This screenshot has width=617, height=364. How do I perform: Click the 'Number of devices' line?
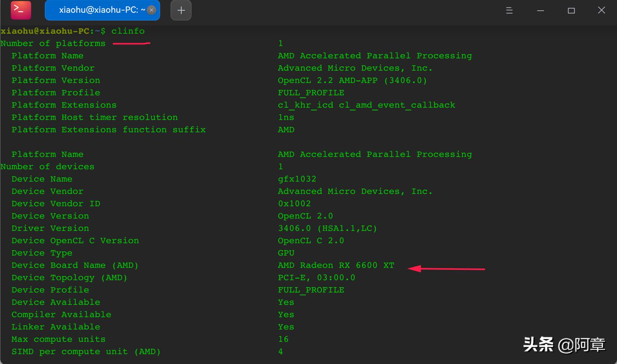tap(47, 167)
